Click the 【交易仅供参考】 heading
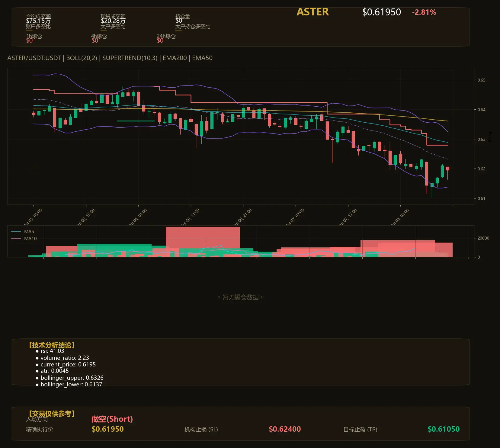500x448 pixels. (52, 414)
